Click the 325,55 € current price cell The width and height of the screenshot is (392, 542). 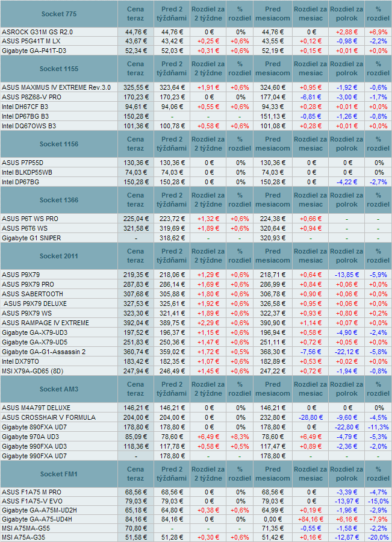[135, 87]
